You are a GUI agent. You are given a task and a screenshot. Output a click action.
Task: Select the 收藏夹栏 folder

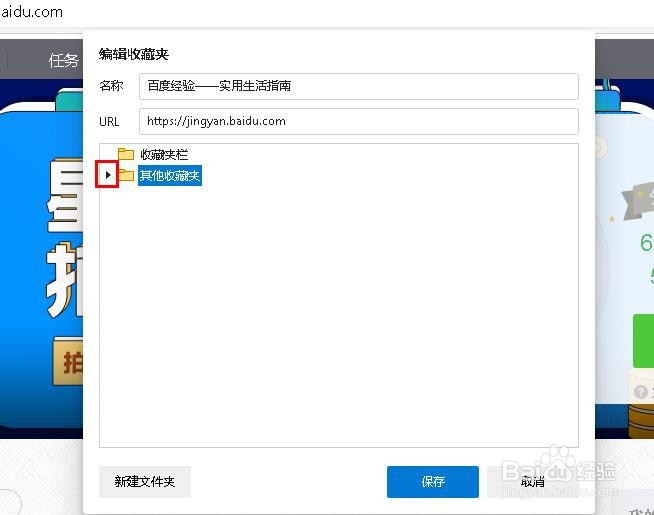[x=164, y=155]
